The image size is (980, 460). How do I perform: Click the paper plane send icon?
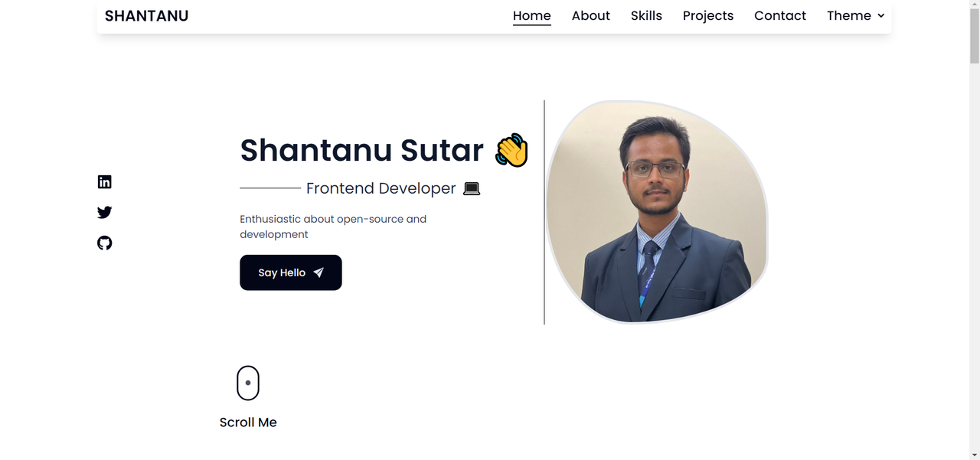coord(318,272)
